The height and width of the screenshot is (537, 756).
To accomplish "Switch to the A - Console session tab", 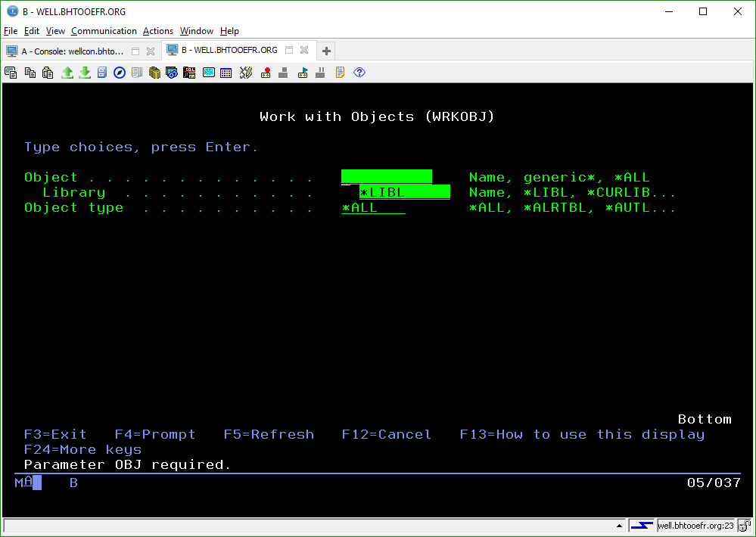I will pos(72,50).
